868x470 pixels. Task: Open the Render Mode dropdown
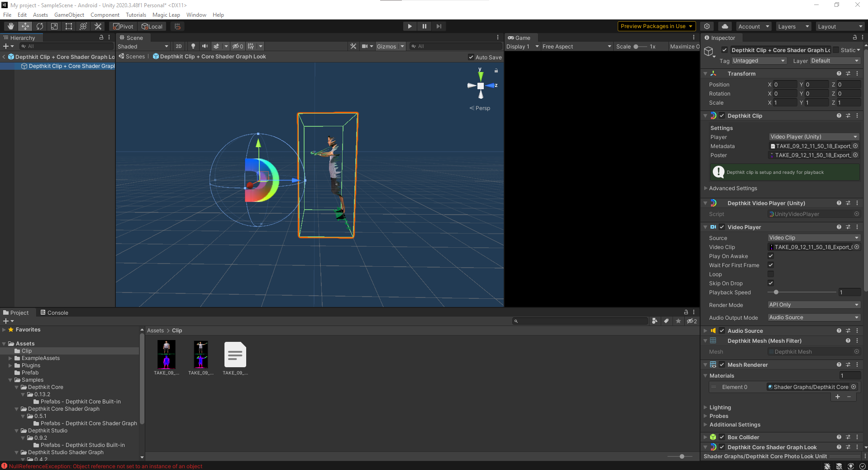[x=813, y=305]
